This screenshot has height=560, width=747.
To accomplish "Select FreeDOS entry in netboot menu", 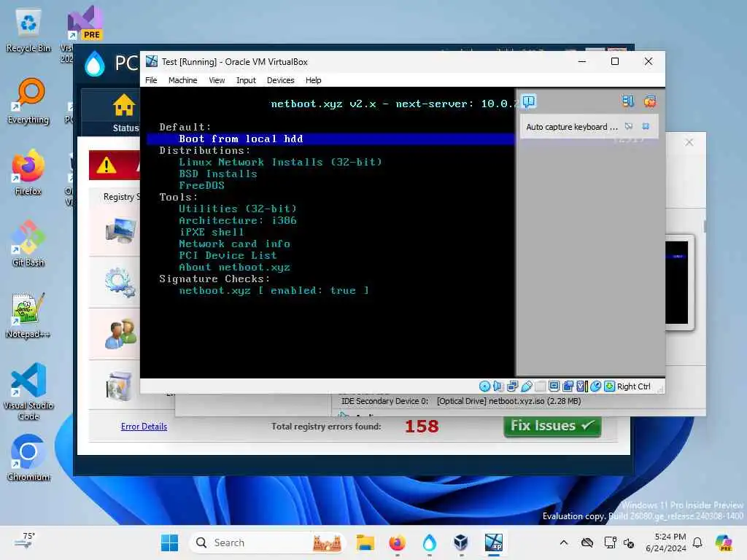I will 201,186.
